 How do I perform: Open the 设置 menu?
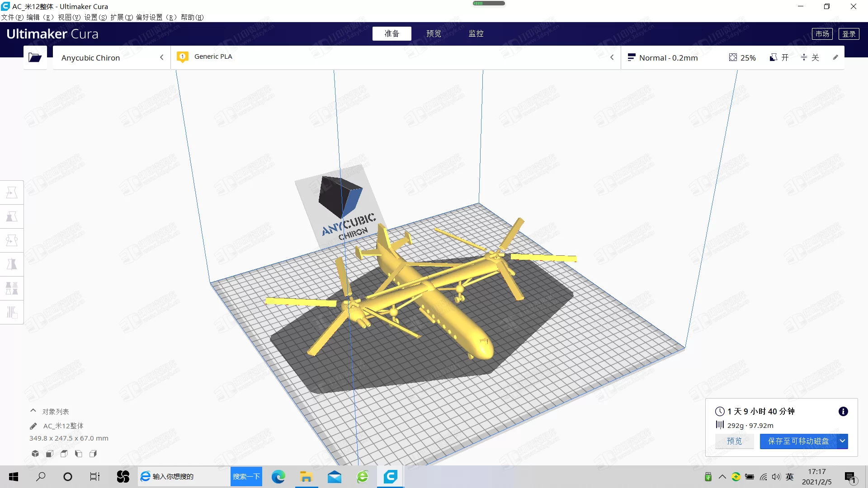(x=95, y=17)
